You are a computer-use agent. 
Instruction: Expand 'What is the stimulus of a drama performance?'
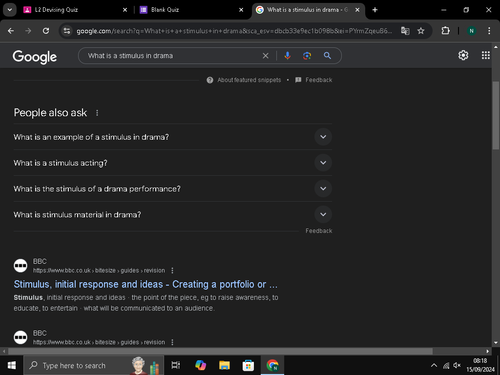click(173, 189)
